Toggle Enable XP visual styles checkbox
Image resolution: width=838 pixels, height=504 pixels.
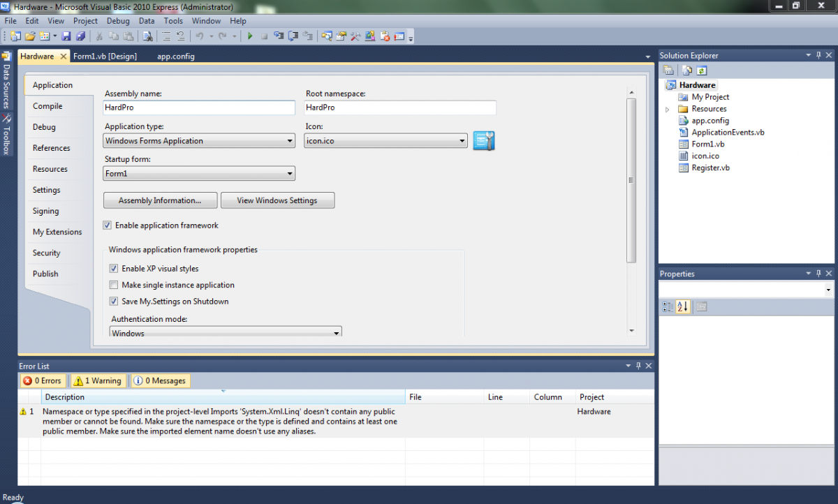(114, 269)
